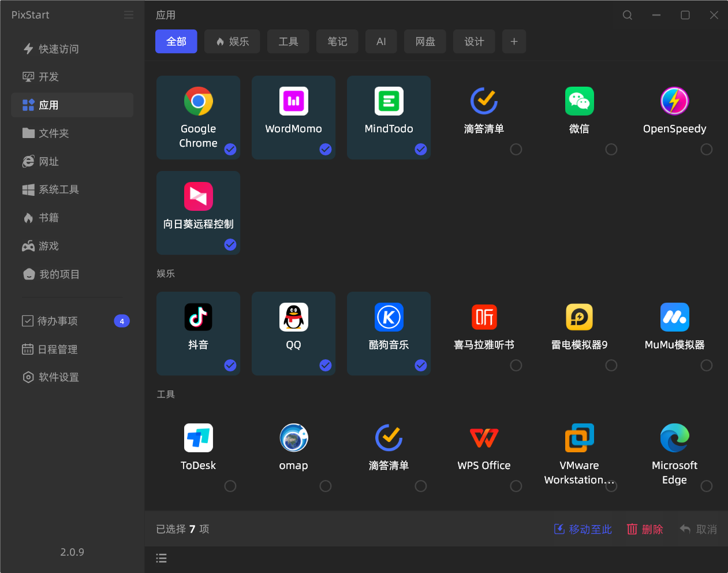The width and height of the screenshot is (728, 573).
Task: Click the 已选择 7 项 status text
Action: [x=182, y=529]
